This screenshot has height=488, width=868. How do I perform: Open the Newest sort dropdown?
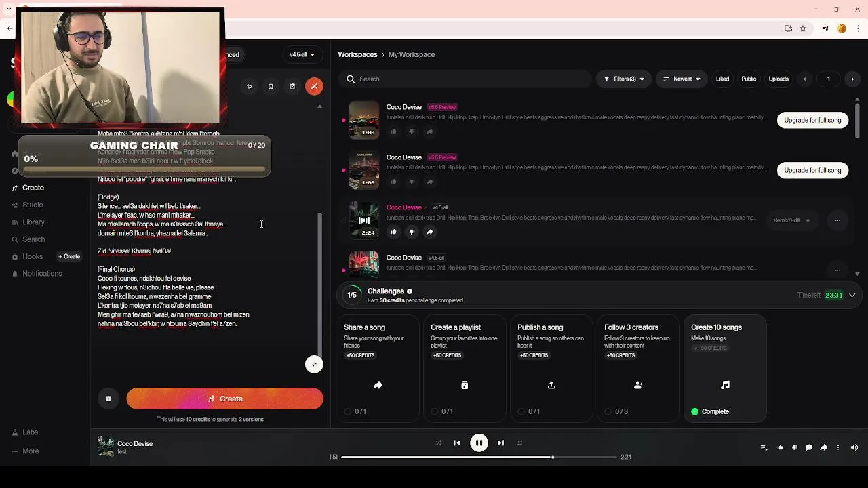[682, 79]
